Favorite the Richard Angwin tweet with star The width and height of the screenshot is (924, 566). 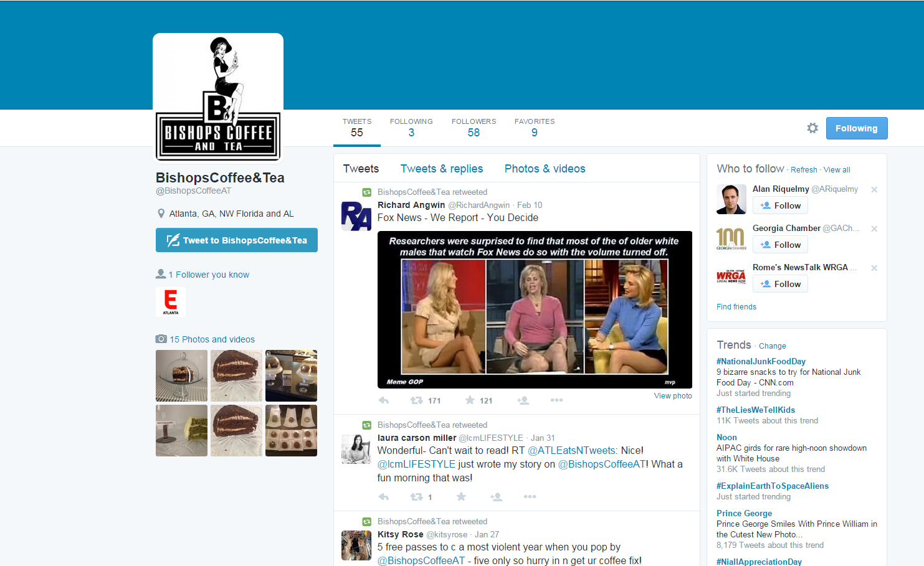click(x=470, y=400)
